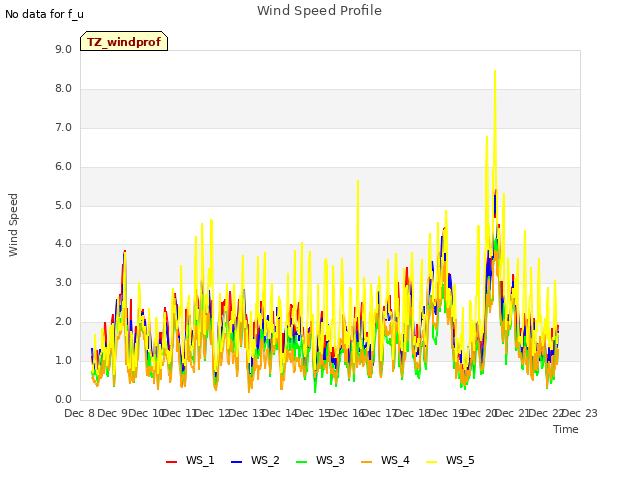Select the blue WS_2 legend swatch
The image size is (640, 480).
click(236, 462)
